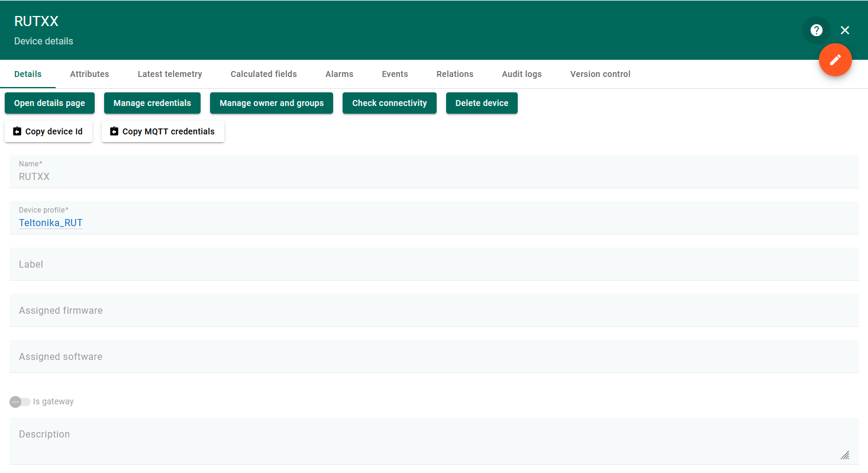Screen dimensions: 868x473
Task: Switch to the Version control tab
Action: point(600,74)
